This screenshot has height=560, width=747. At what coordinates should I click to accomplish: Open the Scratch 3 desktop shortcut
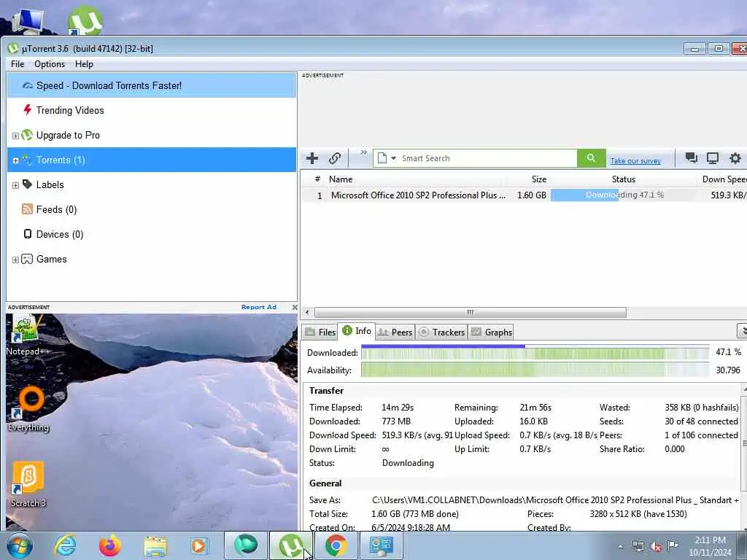(28, 484)
